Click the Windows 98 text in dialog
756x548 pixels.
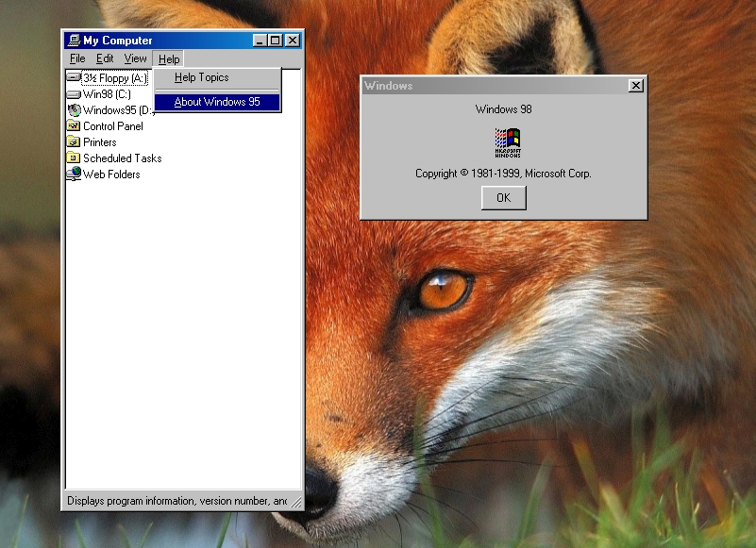pos(503,109)
